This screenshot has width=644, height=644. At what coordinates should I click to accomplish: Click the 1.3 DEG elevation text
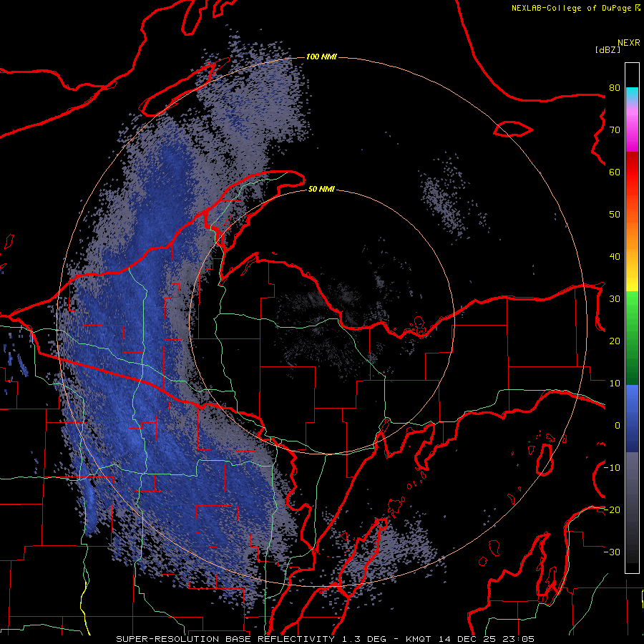click(x=364, y=639)
